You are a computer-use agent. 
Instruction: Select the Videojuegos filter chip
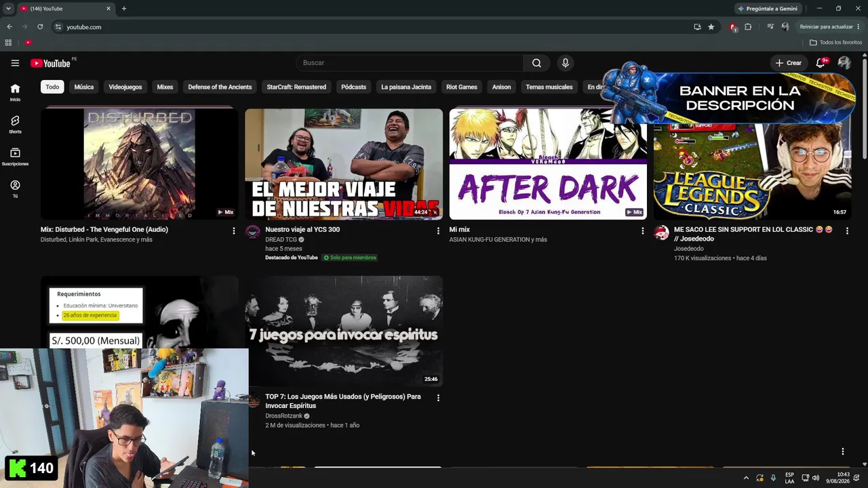click(x=125, y=87)
